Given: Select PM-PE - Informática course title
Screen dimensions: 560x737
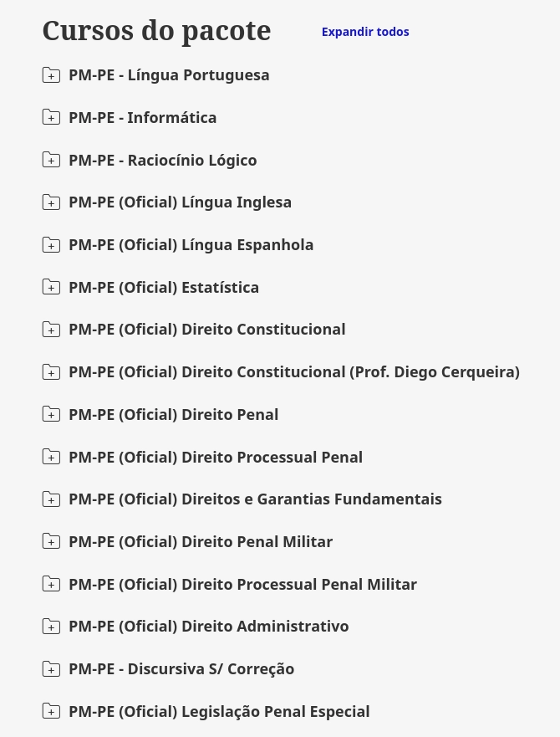Looking at the screenshot, I should (143, 117).
